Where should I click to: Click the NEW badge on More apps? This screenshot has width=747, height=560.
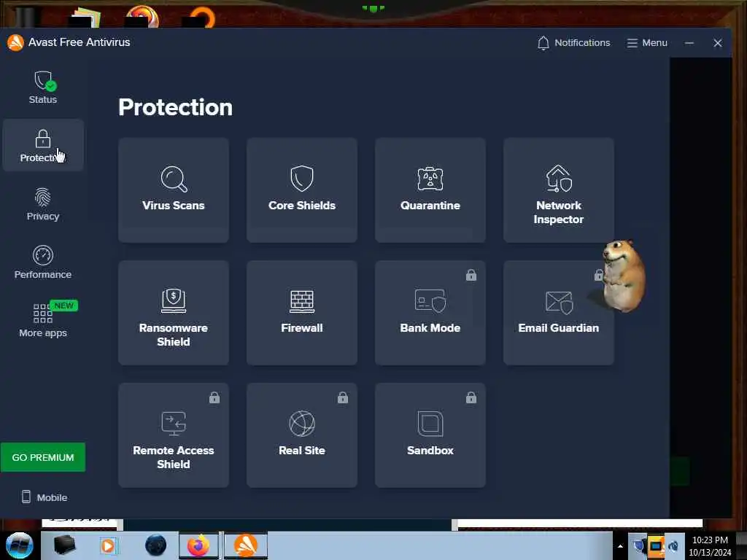pos(64,306)
